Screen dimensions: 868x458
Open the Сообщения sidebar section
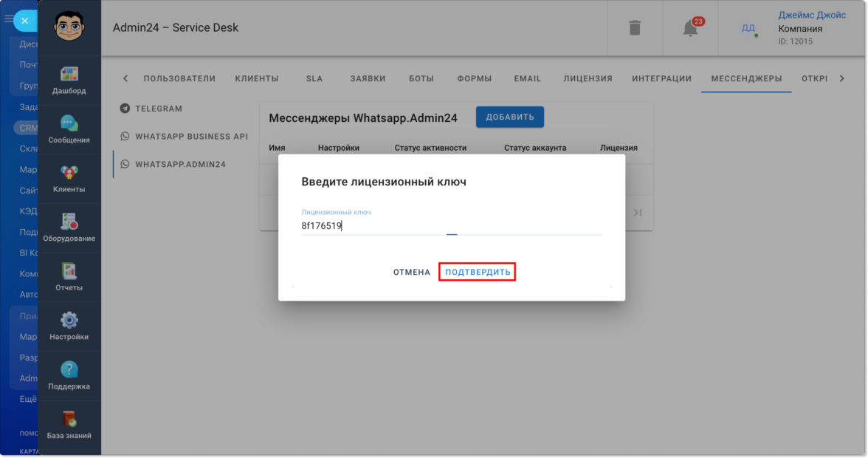69,129
